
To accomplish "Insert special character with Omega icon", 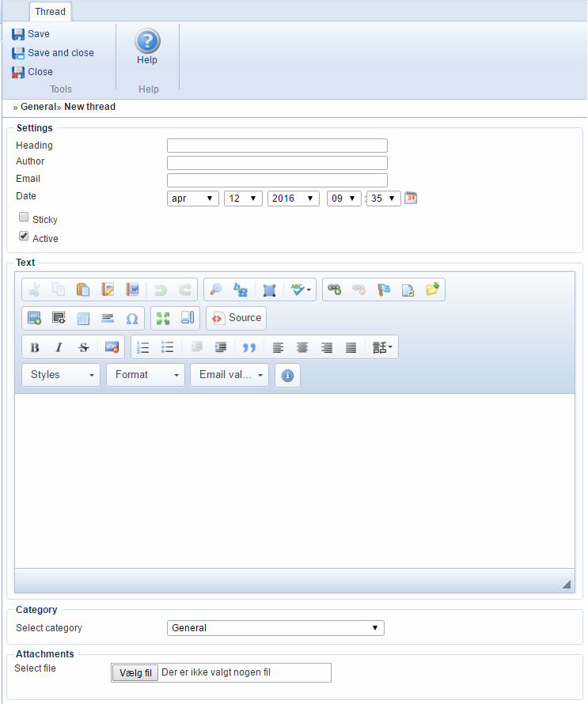I will coord(132,318).
